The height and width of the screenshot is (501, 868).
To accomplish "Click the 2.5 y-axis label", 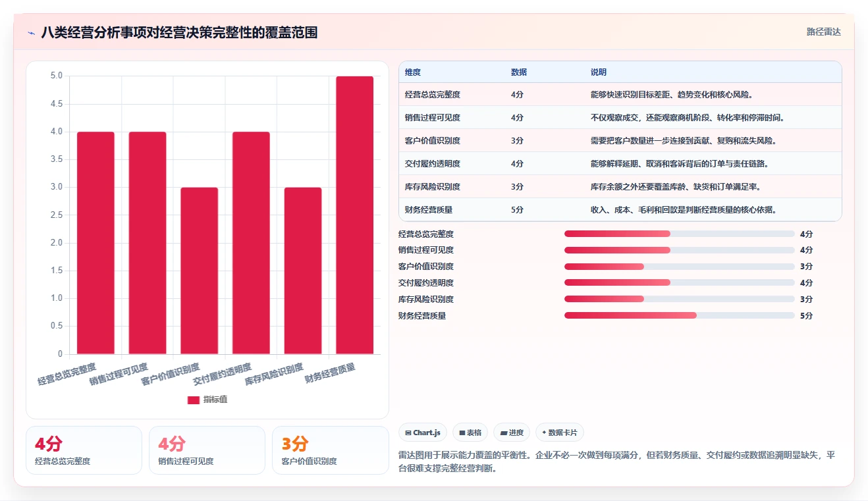I will pos(57,215).
